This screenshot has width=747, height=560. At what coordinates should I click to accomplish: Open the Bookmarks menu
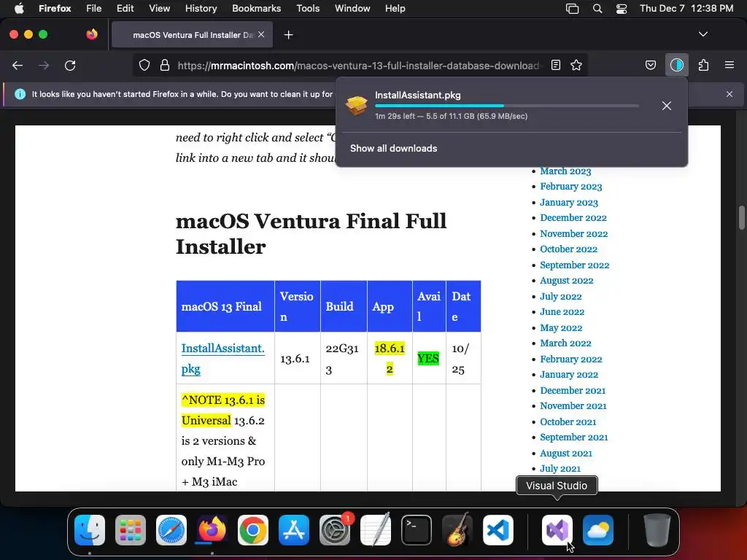256,8
